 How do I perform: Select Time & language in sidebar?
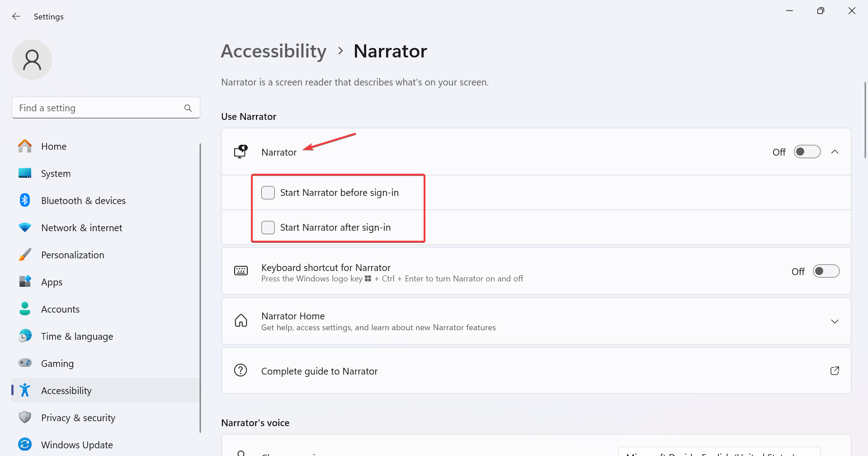(x=77, y=336)
